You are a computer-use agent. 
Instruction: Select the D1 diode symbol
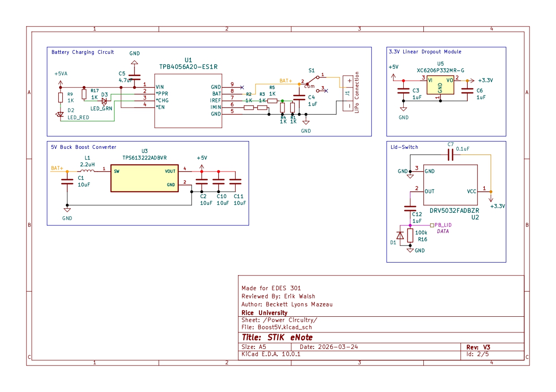[400, 236]
